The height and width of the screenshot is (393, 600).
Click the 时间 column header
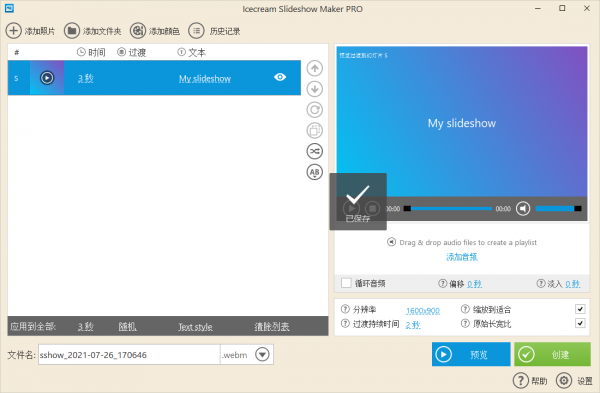click(91, 52)
